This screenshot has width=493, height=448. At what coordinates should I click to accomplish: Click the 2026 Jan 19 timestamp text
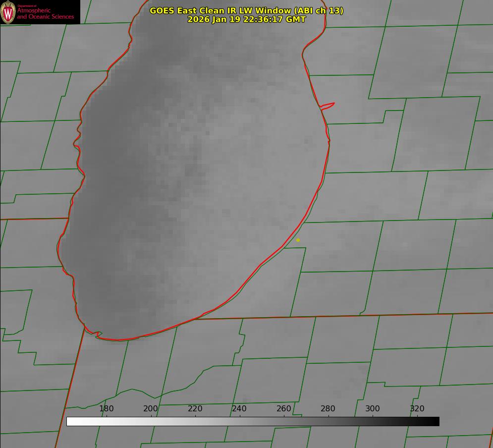tap(246, 19)
